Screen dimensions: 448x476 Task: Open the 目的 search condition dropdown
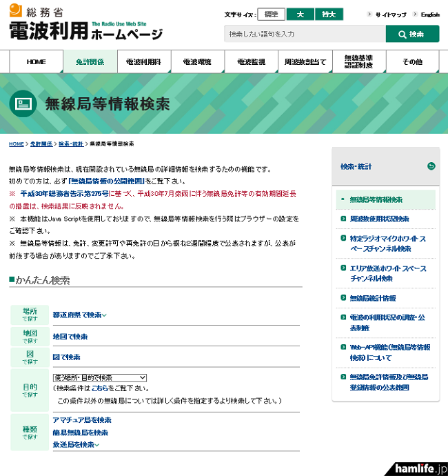[100, 377]
